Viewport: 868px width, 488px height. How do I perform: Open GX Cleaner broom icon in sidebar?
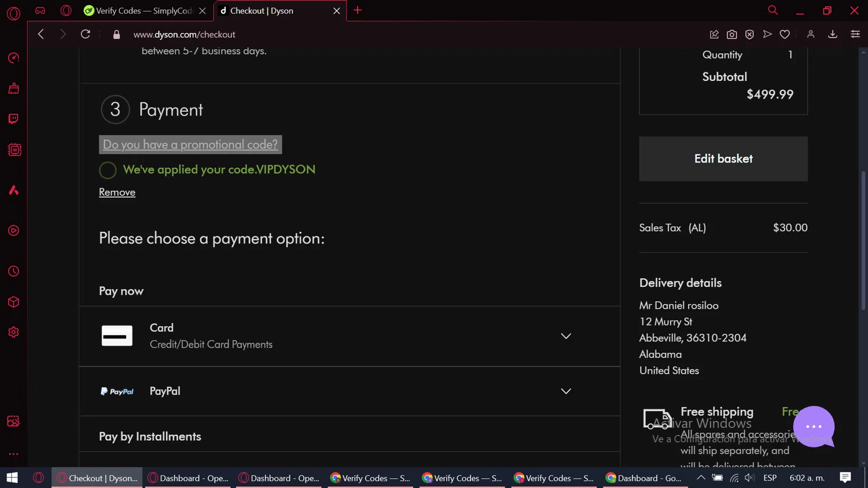click(13, 88)
